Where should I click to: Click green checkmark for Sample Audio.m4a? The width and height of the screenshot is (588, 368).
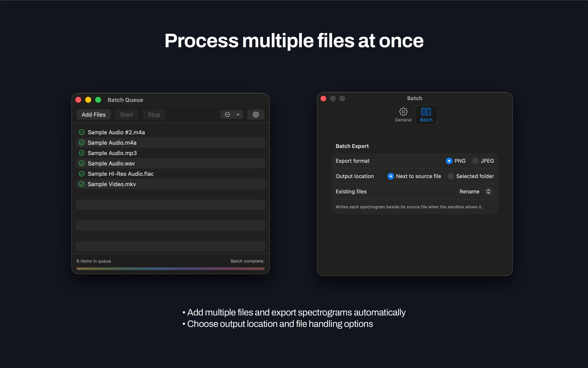82,143
